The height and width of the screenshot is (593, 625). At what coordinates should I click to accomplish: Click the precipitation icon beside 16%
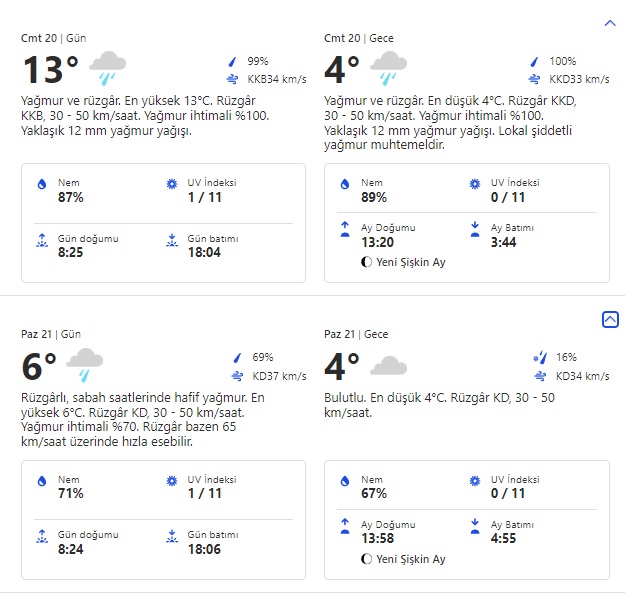(x=538, y=357)
